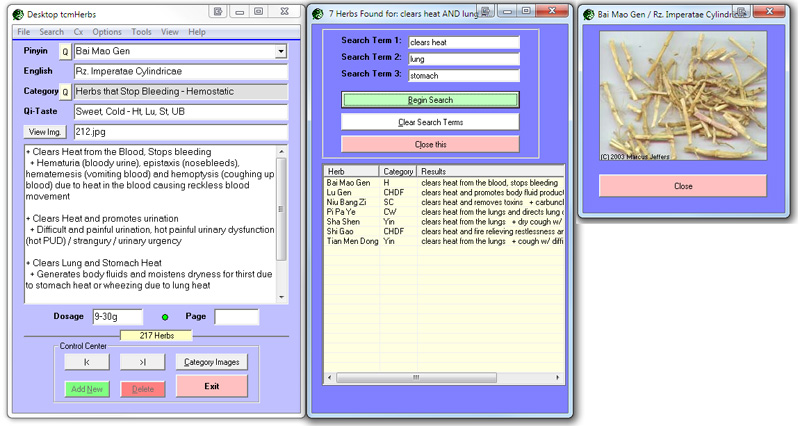Click the Category Images button

(x=211, y=362)
